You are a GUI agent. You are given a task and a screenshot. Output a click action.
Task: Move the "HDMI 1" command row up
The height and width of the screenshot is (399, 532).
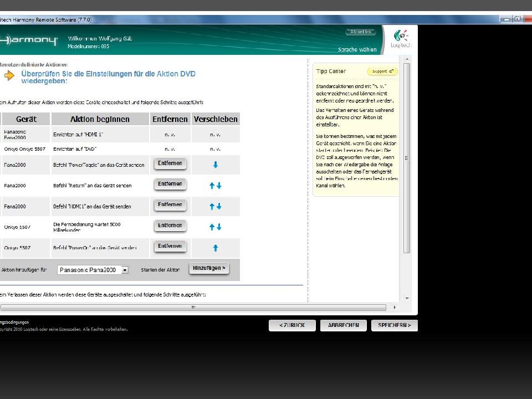click(212, 206)
